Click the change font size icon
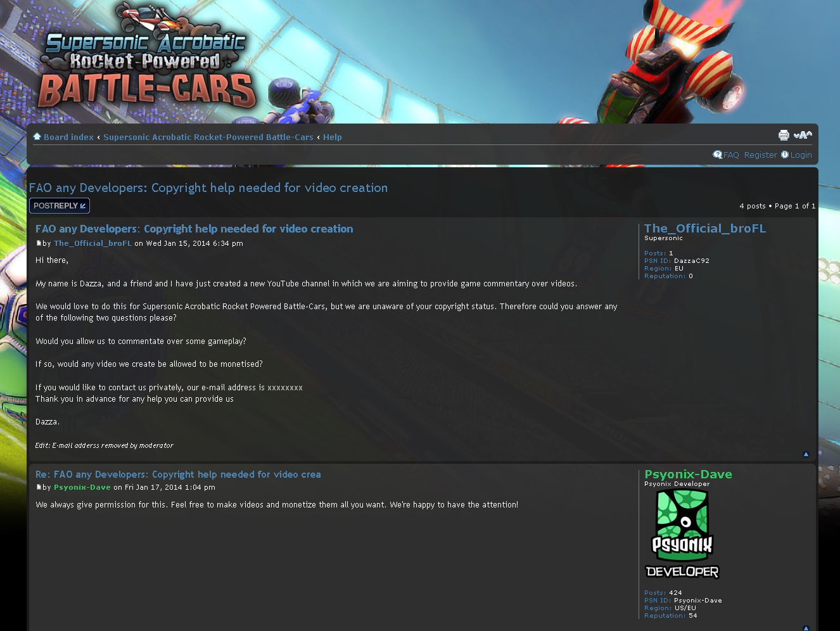Image resolution: width=840 pixels, height=631 pixels. point(803,134)
